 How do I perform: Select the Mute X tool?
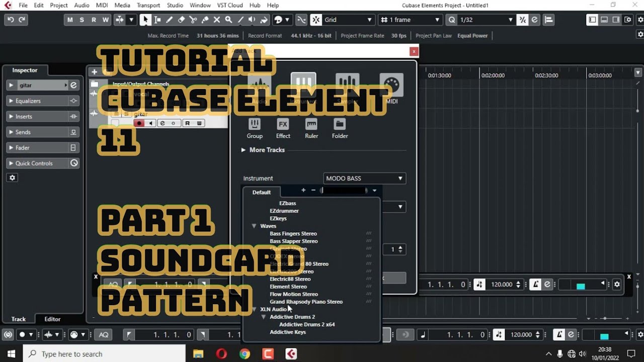click(x=217, y=20)
